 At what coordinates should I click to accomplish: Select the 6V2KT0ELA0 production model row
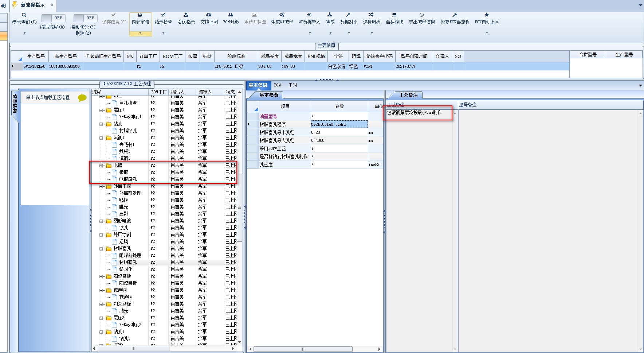pyautogui.click(x=290, y=66)
